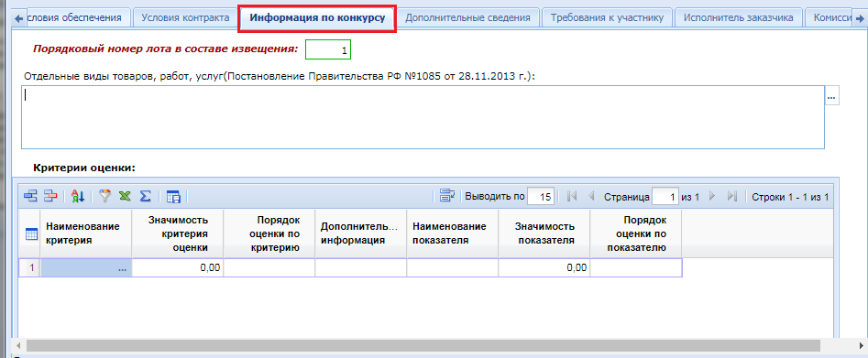Click Порядок оценки по показателю header
This screenshot has width=868, height=358.
click(x=636, y=233)
